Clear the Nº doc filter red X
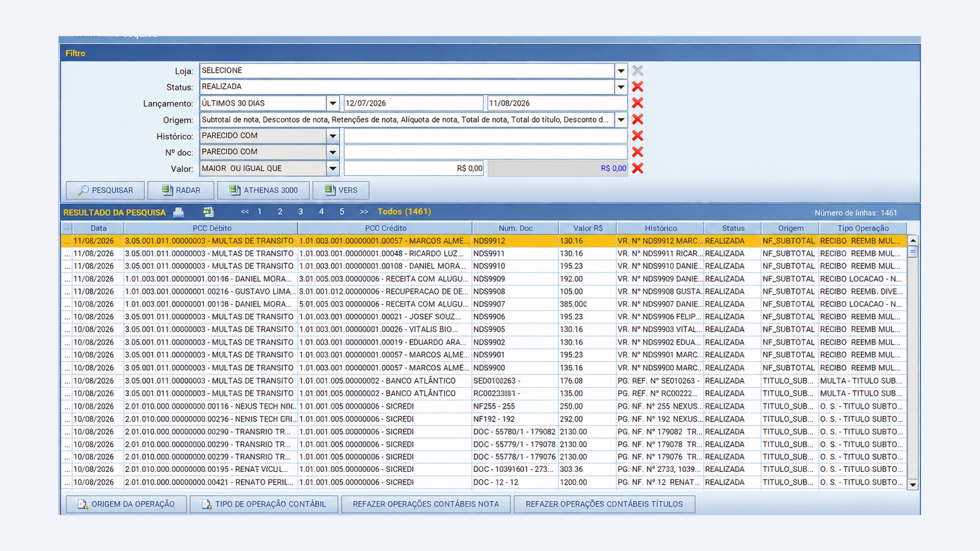Image resolution: width=980 pixels, height=551 pixels. click(637, 152)
